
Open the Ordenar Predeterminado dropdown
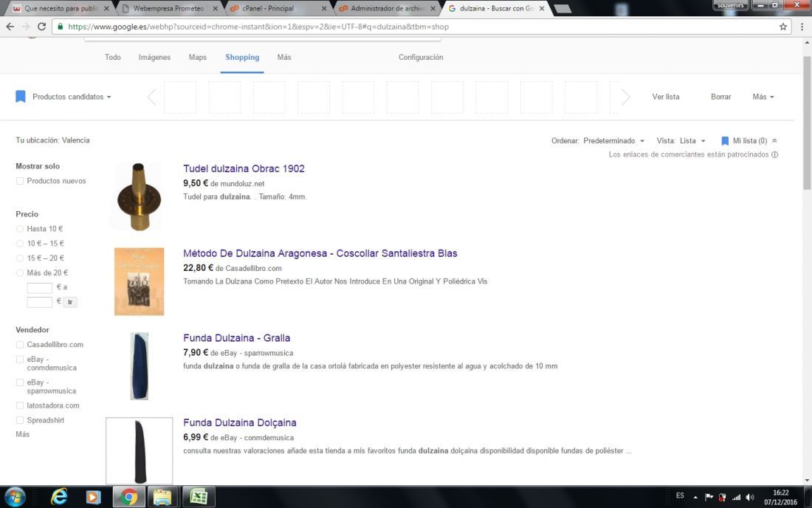coord(613,141)
